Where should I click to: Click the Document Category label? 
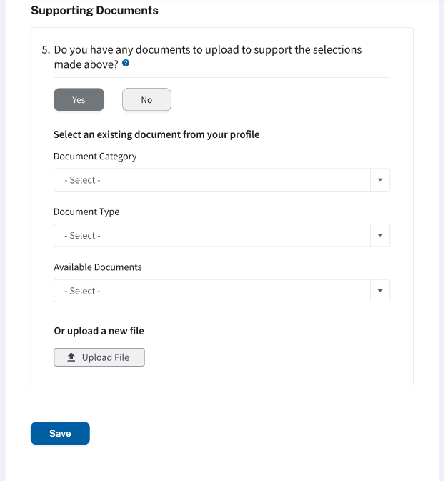[95, 156]
